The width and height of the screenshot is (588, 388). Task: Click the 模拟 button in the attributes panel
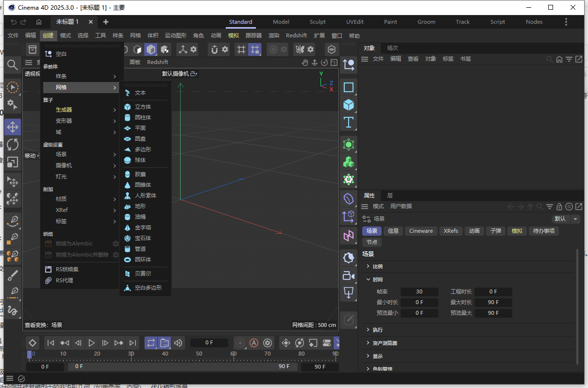(517, 231)
